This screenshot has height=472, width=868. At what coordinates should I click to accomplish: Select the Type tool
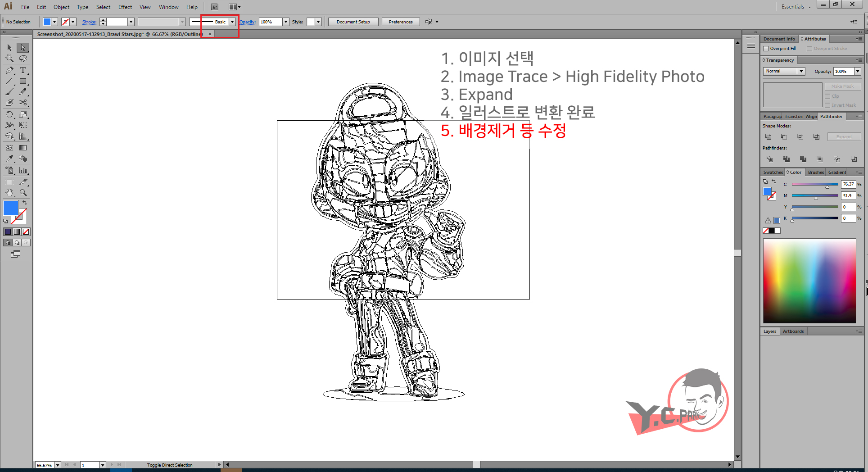pyautogui.click(x=23, y=70)
